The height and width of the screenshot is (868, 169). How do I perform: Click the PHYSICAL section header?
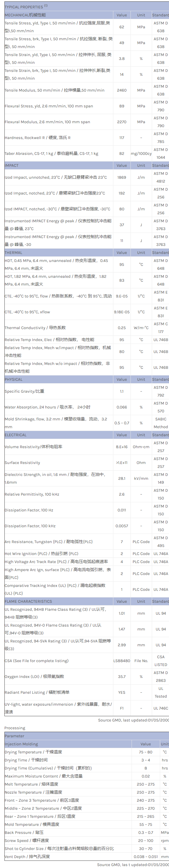[x=14, y=379]
